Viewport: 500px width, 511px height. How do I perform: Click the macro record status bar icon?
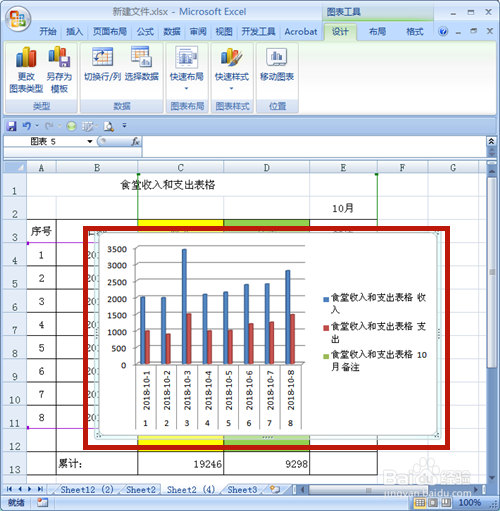(x=42, y=502)
